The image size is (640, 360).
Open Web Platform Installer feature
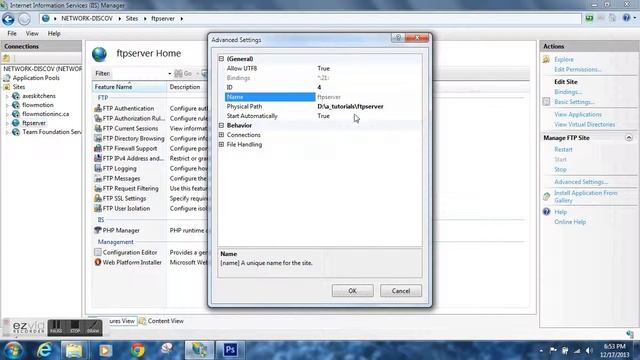click(x=128, y=262)
